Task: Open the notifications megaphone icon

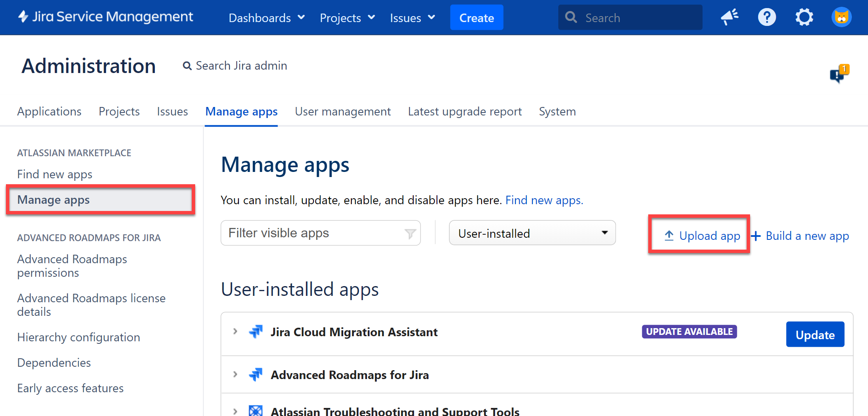Action: (x=730, y=17)
